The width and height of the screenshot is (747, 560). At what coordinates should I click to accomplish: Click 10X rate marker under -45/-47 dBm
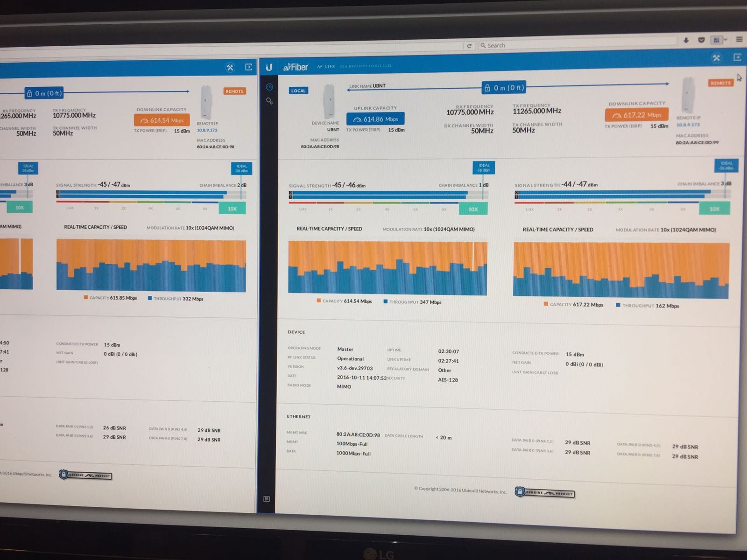(232, 209)
